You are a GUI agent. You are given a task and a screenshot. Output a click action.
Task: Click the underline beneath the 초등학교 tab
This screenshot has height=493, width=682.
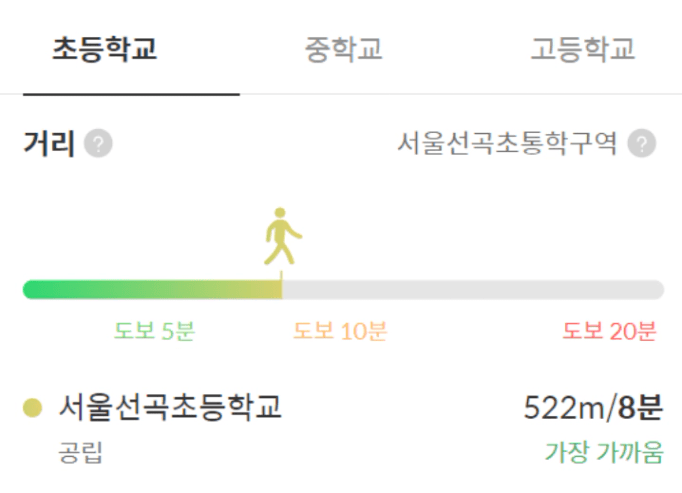point(131,94)
